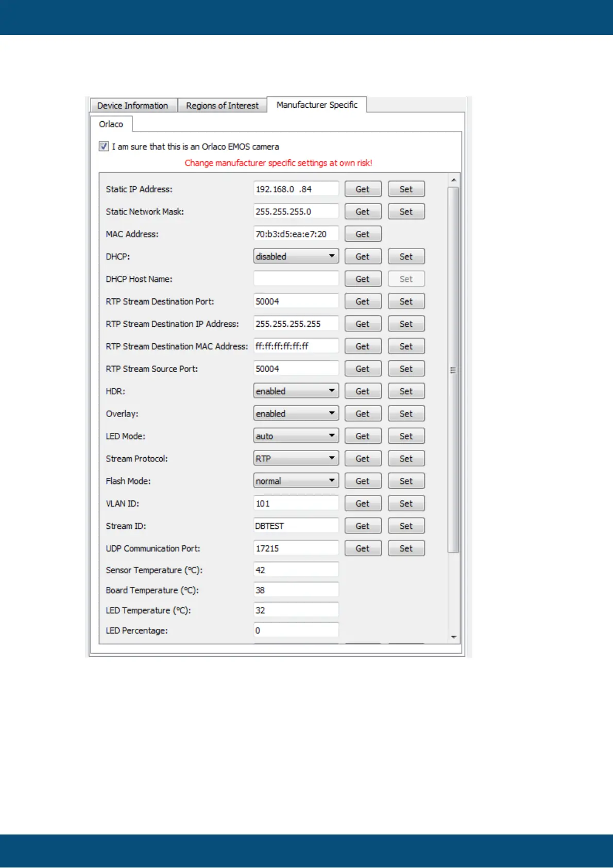Click the Sensor Temperature value field
Screen dimensions: 613x868
pos(296,570)
